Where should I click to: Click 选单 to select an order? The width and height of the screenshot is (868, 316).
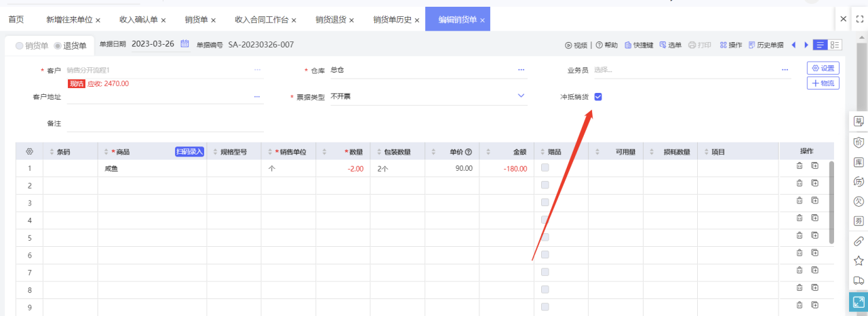point(671,45)
